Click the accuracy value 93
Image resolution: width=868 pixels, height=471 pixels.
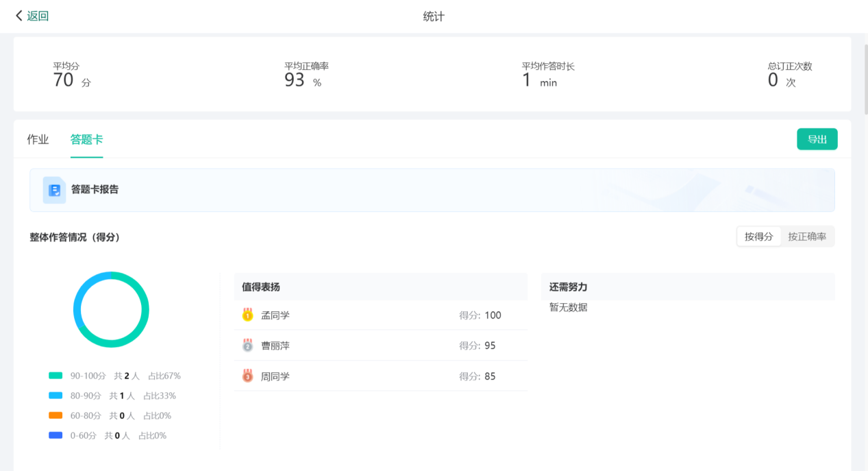coord(295,80)
